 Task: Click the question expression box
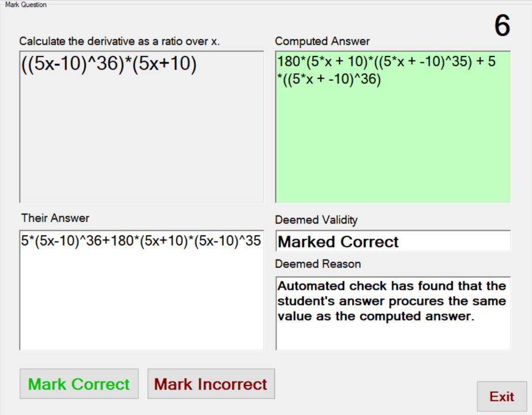point(141,127)
